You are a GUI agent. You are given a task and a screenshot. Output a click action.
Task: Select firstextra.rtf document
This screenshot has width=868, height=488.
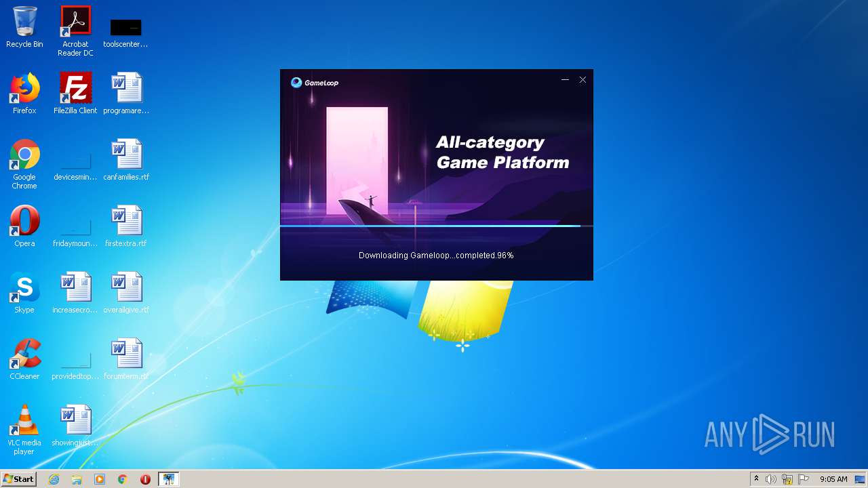pos(126,226)
